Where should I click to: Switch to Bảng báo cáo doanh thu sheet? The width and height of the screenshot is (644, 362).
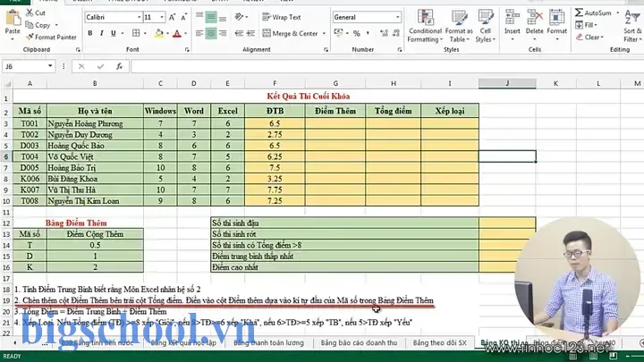359,342
